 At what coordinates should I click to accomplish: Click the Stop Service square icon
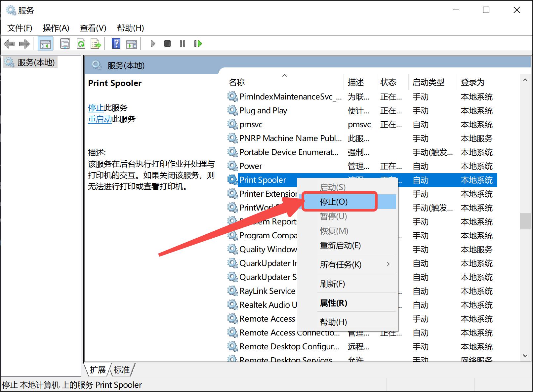[167, 43]
